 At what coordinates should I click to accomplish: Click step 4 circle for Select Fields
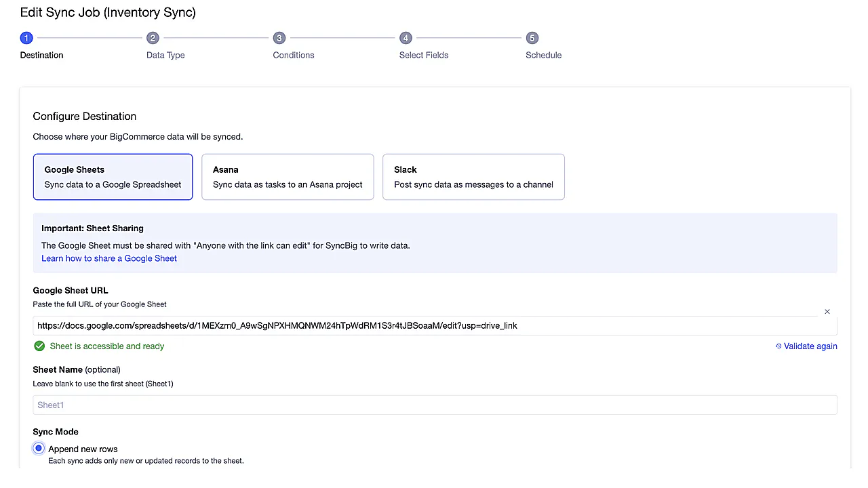tap(406, 38)
